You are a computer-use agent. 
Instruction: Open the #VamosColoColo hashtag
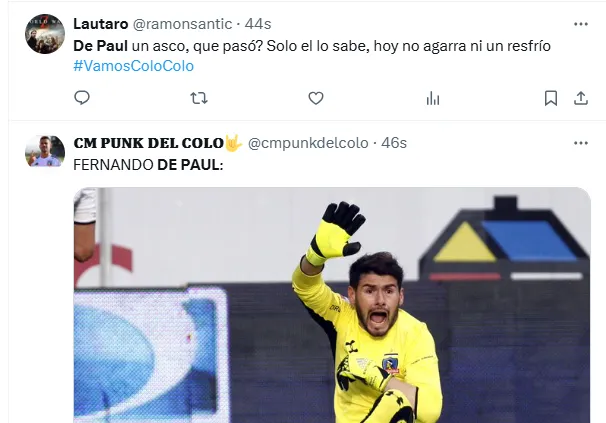(134, 66)
